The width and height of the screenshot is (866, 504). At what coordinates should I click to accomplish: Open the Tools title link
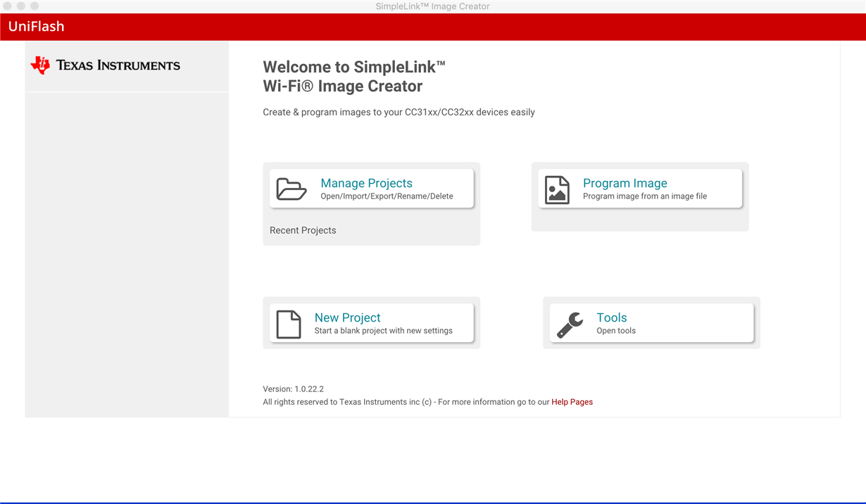tap(611, 317)
